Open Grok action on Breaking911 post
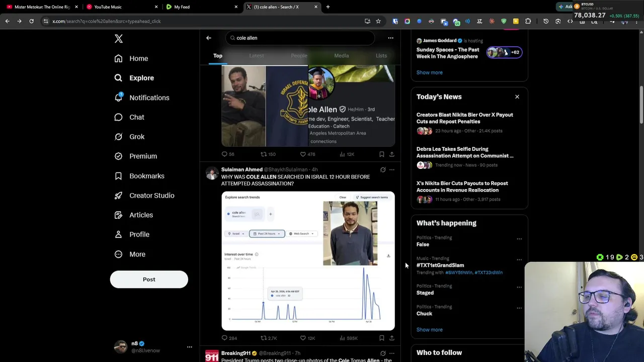 pyautogui.click(x=383, y=353)
